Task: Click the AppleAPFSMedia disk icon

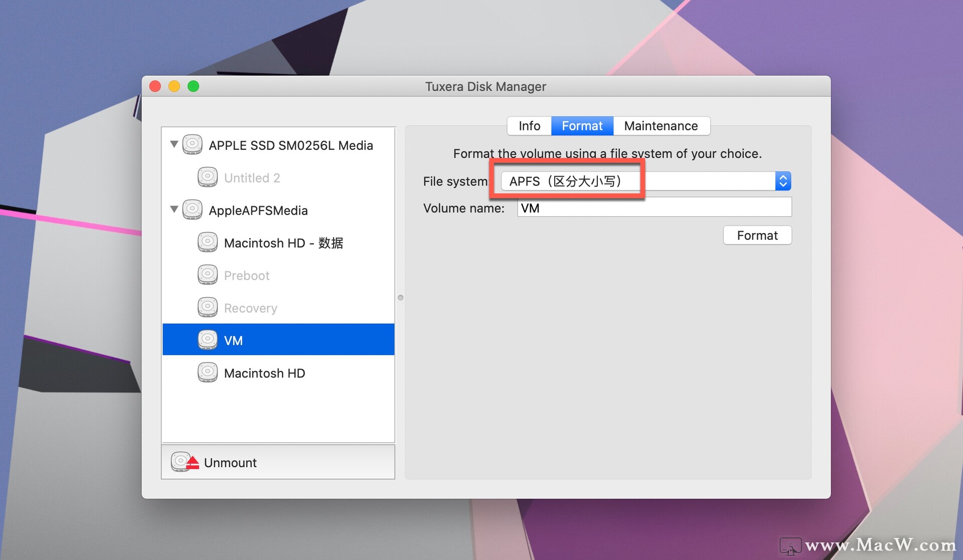Action: (192, 210)
